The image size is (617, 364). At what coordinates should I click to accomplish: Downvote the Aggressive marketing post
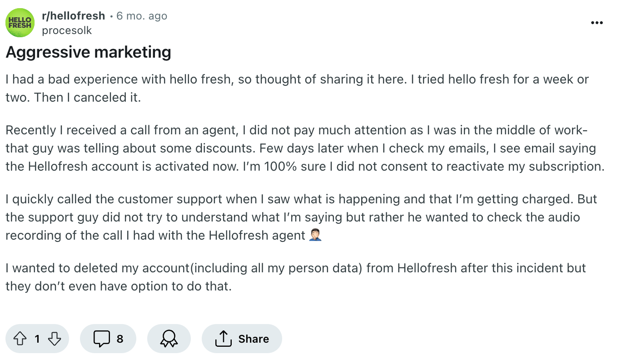(54, 339)
